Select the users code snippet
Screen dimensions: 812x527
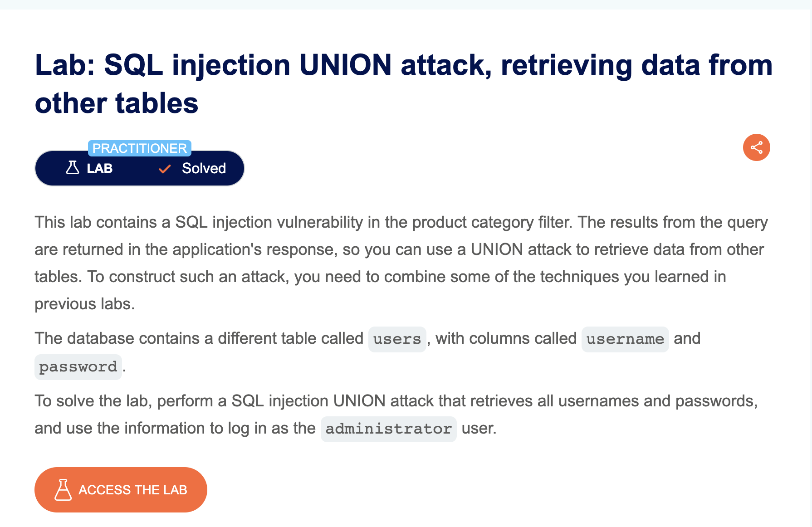397,339
